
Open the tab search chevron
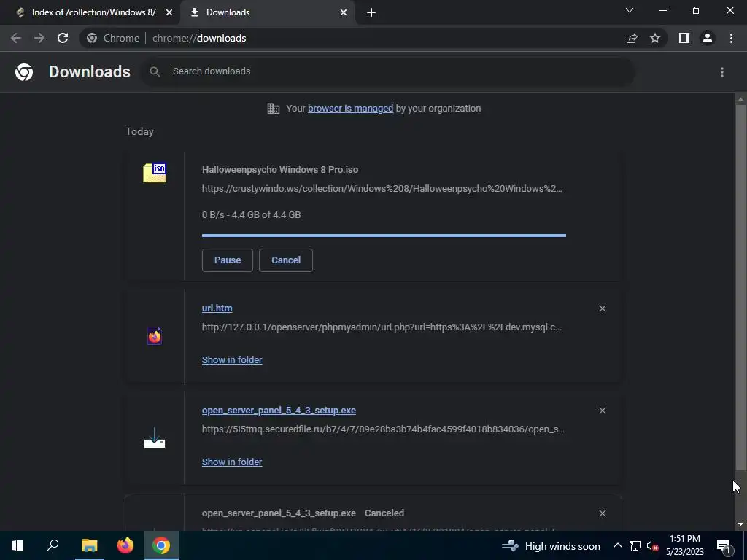click(x=630, y=10)
